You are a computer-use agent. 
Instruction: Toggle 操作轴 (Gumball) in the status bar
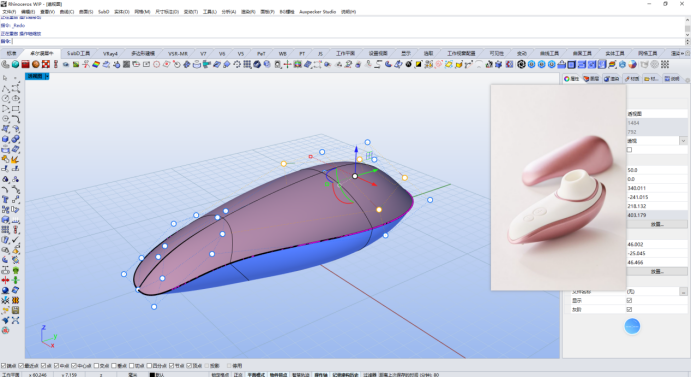click(321, 374)
